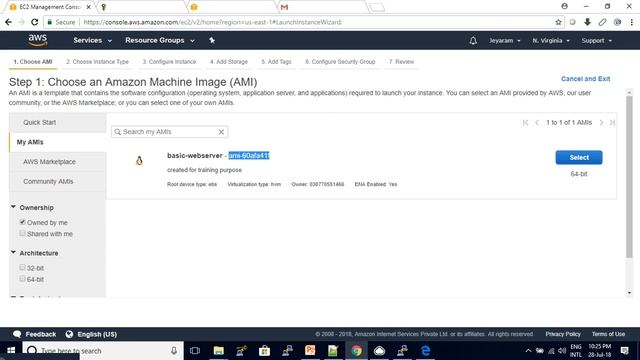
Task: Open the Quick Start AMI tab
Action: point(58,122)
